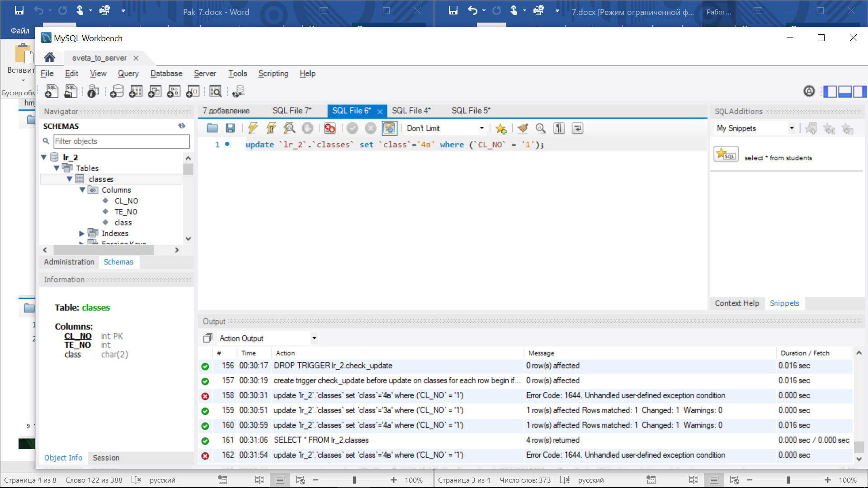Switch to SQL File 4 tab
Image resolution: width=868 pixels, height=488 pixels.
[411, 111]
